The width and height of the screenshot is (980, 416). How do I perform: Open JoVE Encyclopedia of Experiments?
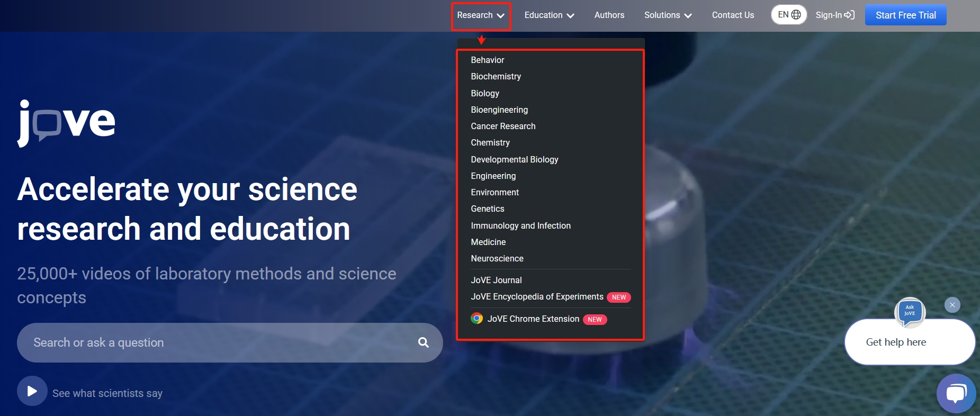[x=537, y=297]
